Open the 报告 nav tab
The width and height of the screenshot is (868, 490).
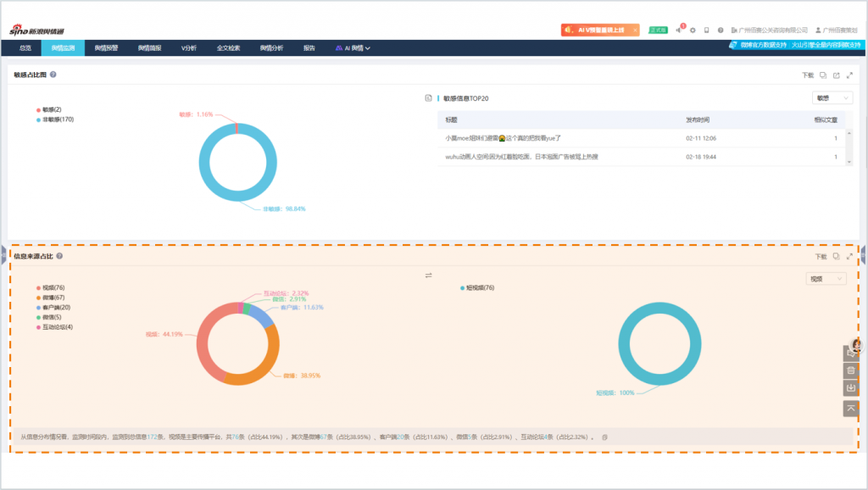(309, 48)
